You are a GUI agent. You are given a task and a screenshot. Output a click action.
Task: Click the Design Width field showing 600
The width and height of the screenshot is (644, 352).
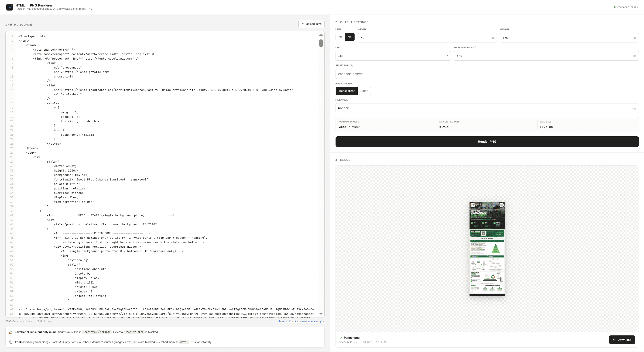(x=546, y=56)
